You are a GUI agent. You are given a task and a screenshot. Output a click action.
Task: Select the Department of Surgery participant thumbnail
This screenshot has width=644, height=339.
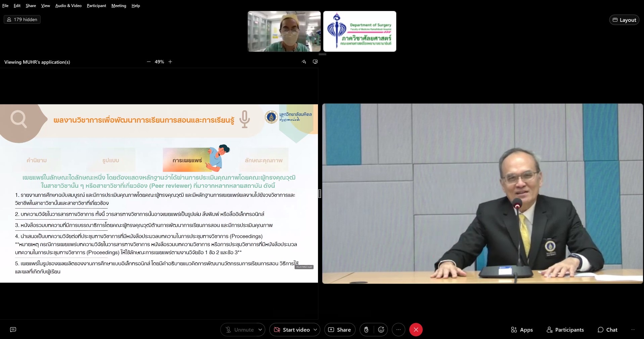[360, 32]
